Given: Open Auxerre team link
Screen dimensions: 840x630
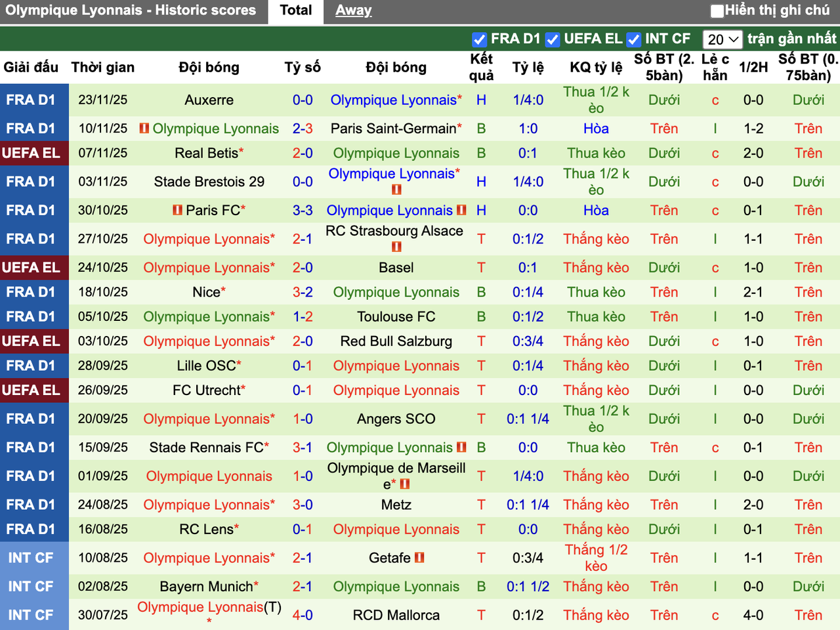Looking at the screenshot, I should click(209, 100).
